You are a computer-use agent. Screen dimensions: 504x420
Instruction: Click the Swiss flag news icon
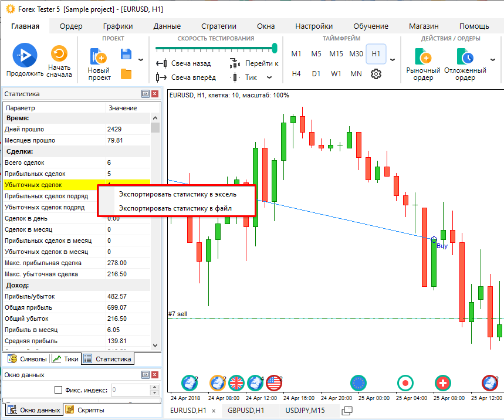tap(443, 383)
